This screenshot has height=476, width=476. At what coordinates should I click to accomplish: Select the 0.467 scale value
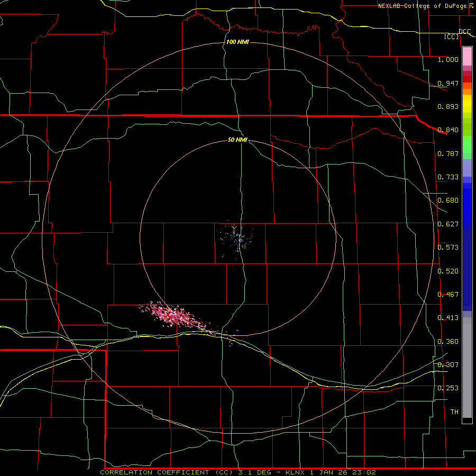(448, 295)
